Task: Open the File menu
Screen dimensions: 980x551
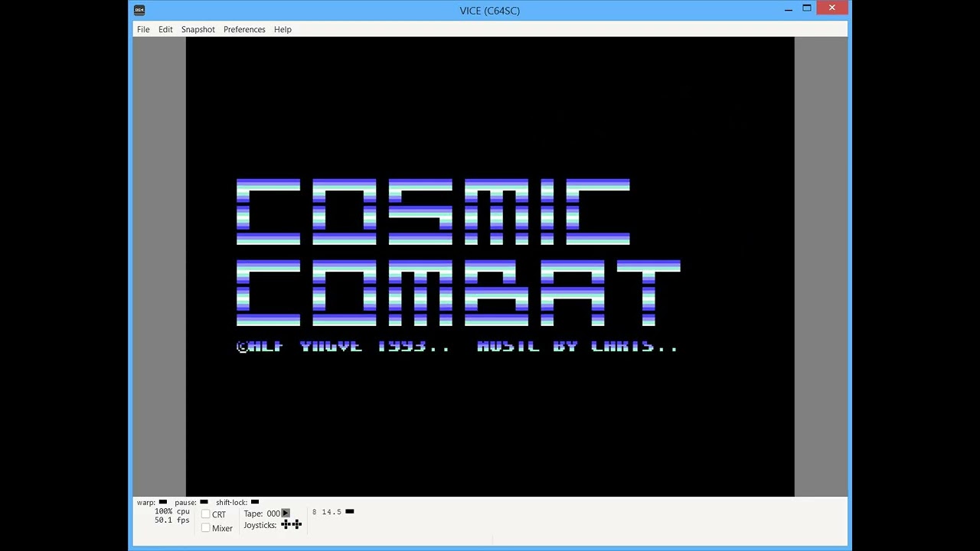Action: coord(143,29)
